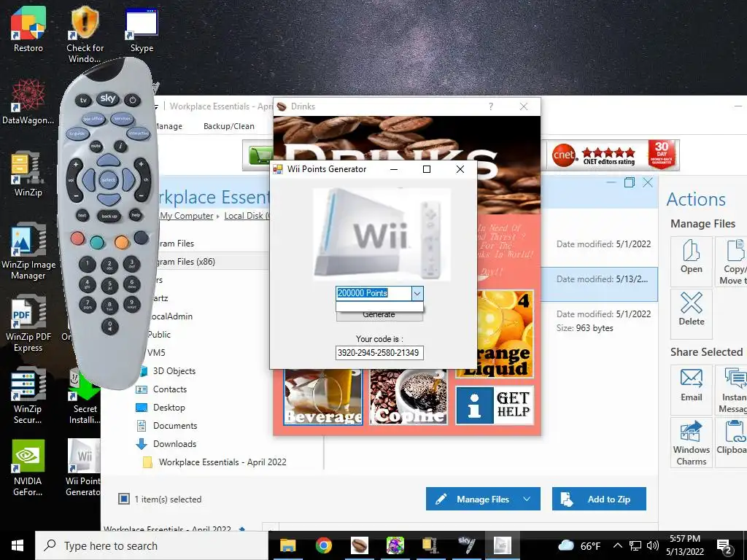Open Check for Windows desktop shortcut

(x=85, y=35)
